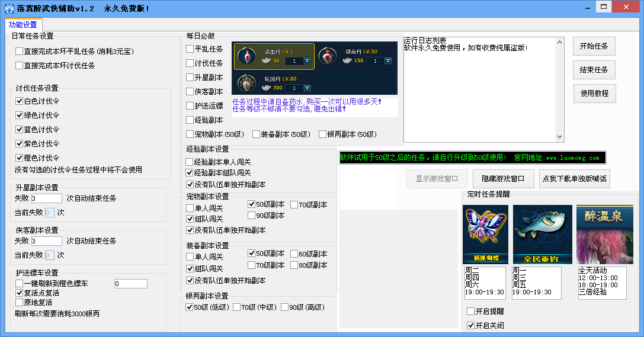Check the 升星副本 checkbox

[190, 77]
